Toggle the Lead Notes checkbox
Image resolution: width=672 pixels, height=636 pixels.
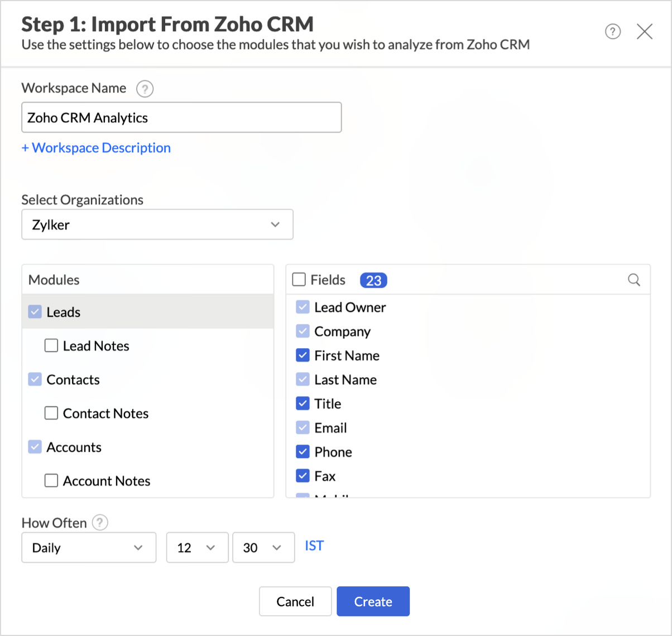pos(51,346)
